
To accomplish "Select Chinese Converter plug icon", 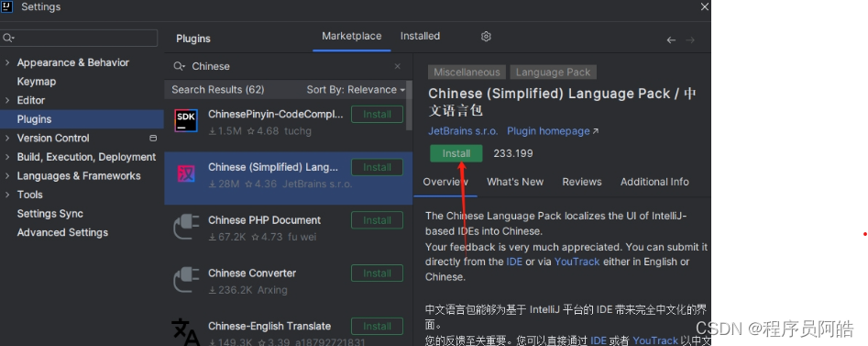I will [x=186, y=279].
